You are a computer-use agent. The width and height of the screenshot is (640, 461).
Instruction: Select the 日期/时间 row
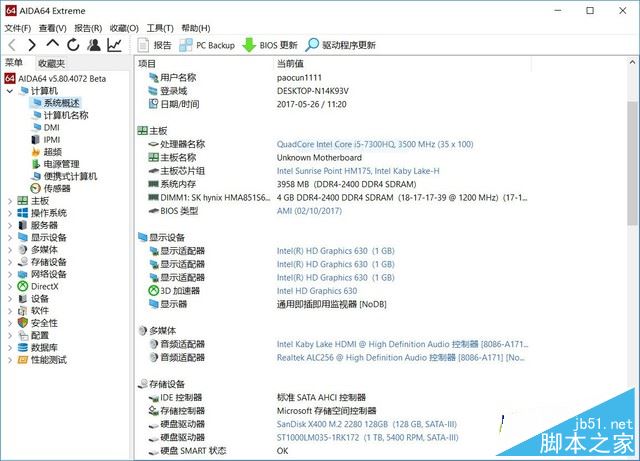[332, 104]
